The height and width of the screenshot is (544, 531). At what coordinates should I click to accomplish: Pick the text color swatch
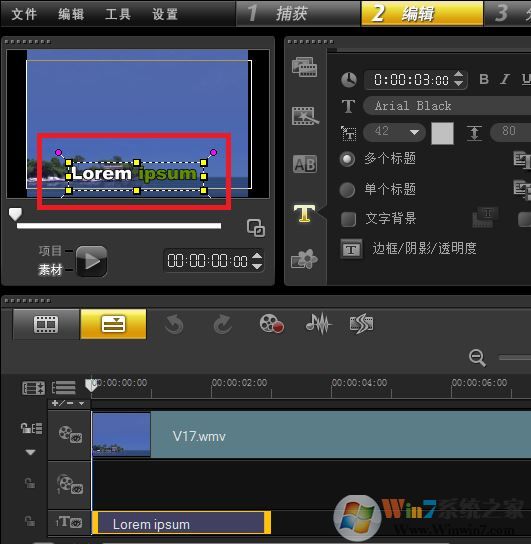coord(442,133)
